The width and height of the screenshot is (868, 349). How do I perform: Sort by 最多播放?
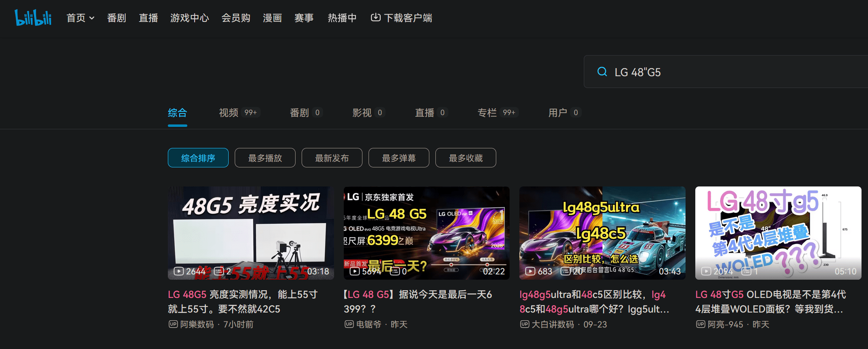click(x=265, y=158)
